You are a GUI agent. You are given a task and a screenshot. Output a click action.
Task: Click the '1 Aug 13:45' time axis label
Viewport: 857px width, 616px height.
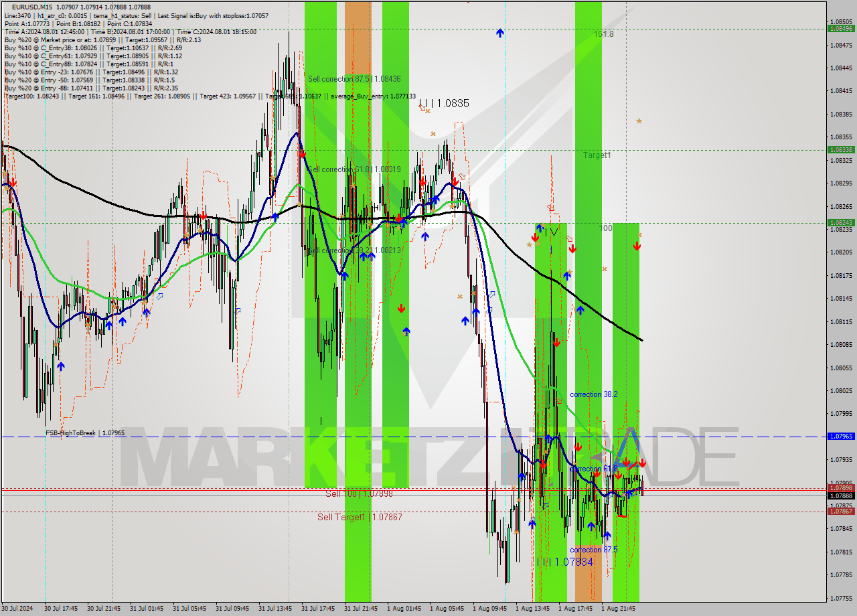[532, 609]
